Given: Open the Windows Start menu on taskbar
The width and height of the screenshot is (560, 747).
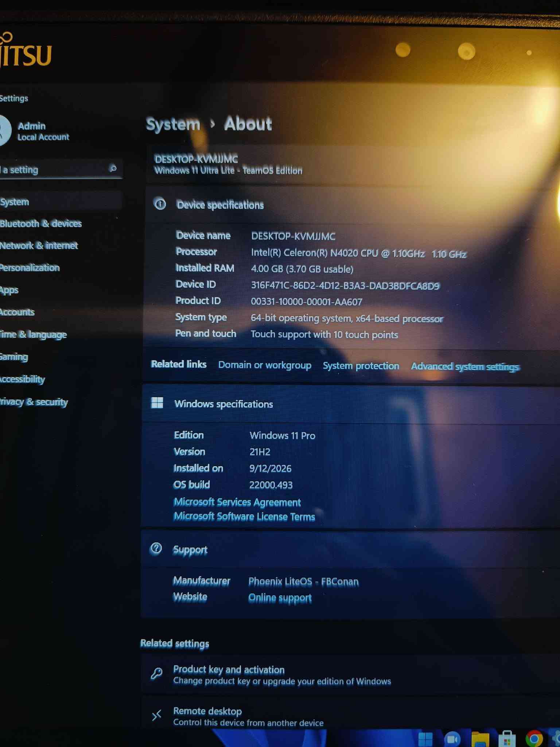Looking at the screenshot, I should (x=425, y=739).
